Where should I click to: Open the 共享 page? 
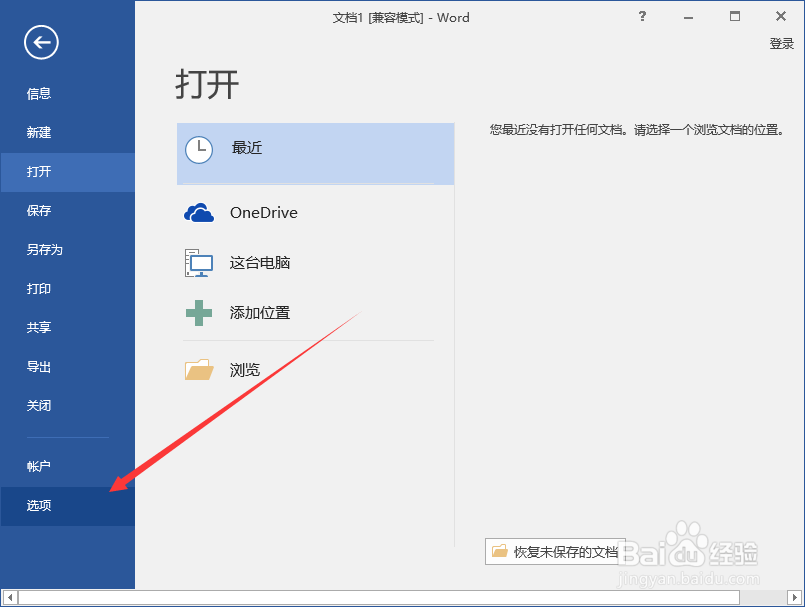point(67,328)
